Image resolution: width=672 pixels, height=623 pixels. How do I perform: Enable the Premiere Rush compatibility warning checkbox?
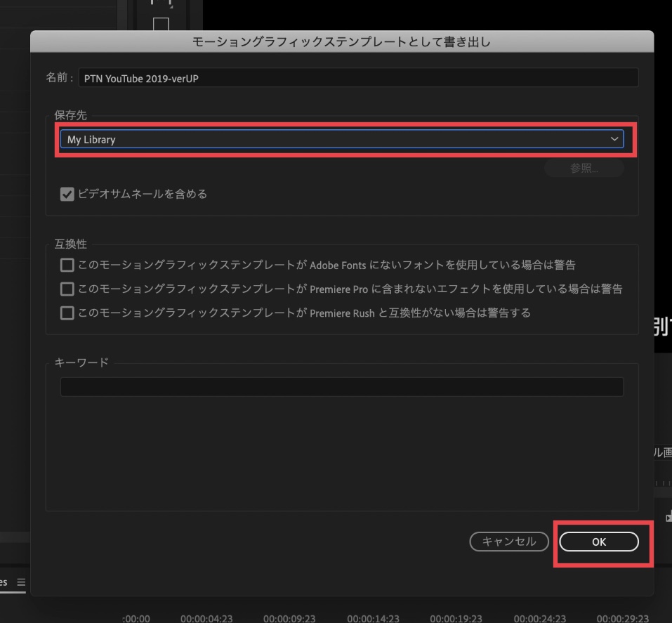[x=67, y=313]
